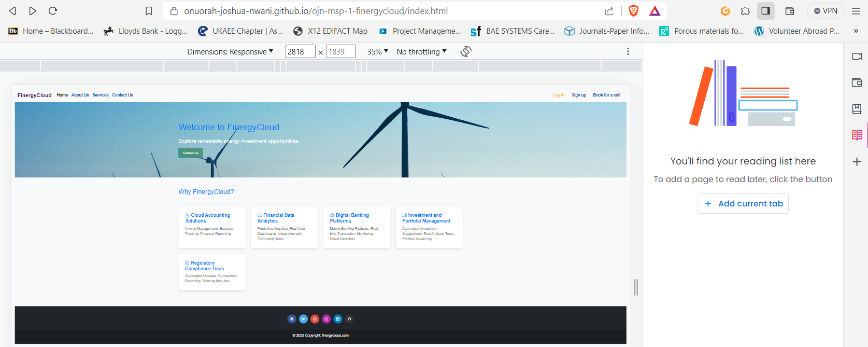
Task: Open the Services nav item
Action: [101, 95]
